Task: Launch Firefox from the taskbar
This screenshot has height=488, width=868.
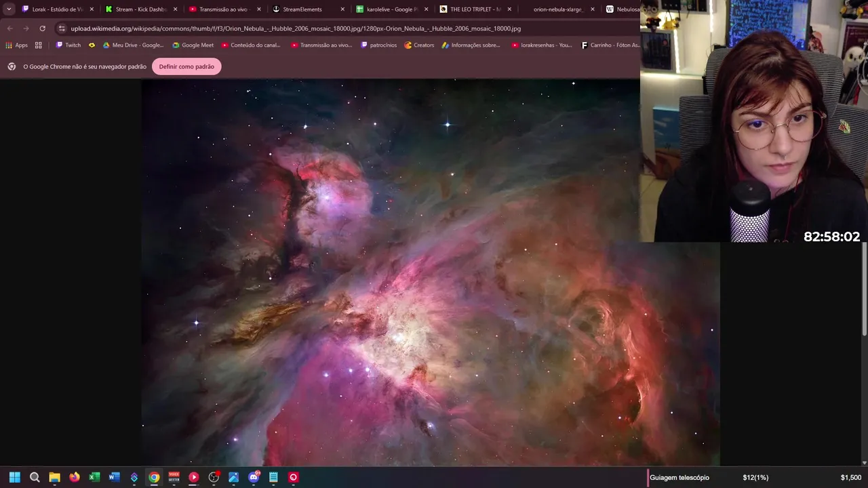Action: [x=75, y=477]
